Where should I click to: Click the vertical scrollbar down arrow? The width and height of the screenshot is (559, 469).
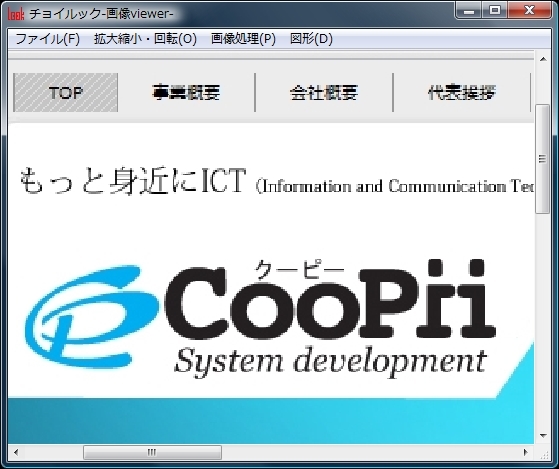[543, 436]
